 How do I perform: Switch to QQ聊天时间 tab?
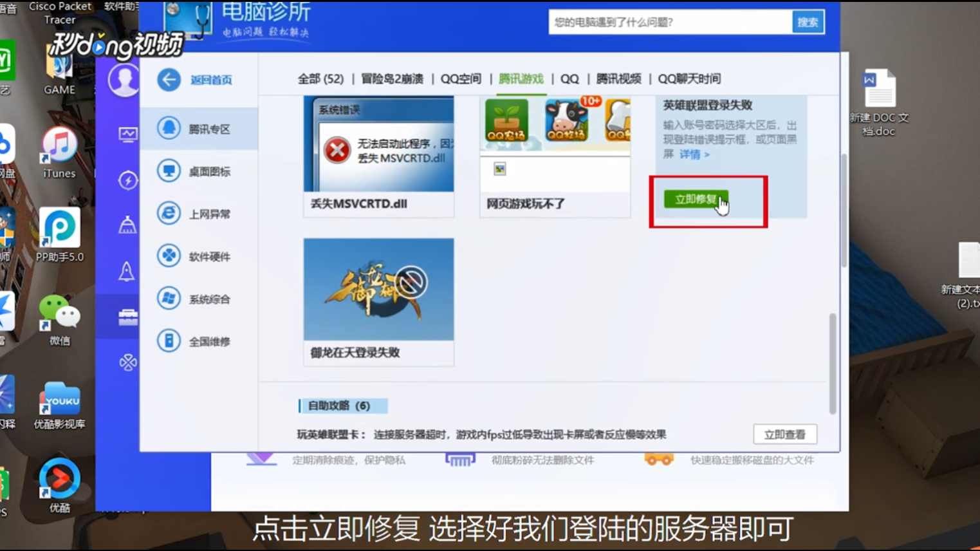(689, 79)
